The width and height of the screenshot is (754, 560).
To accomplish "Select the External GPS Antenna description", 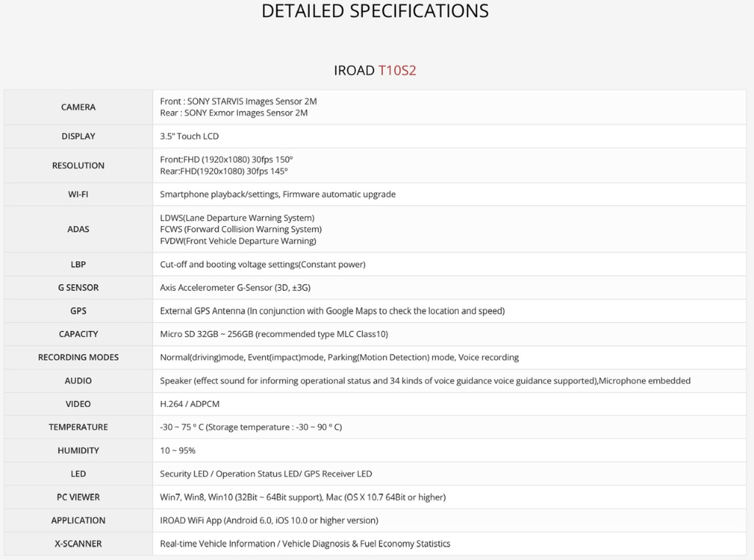I will pyautogui.click(x=332, y=311).
